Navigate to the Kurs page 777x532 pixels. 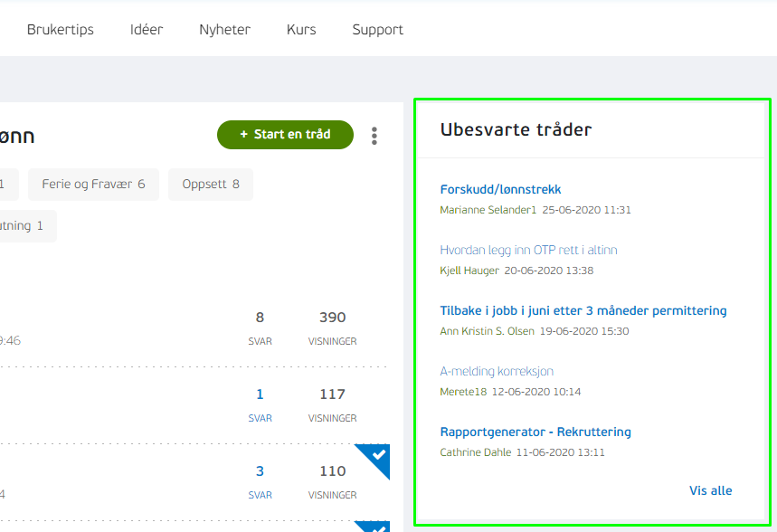301,30
